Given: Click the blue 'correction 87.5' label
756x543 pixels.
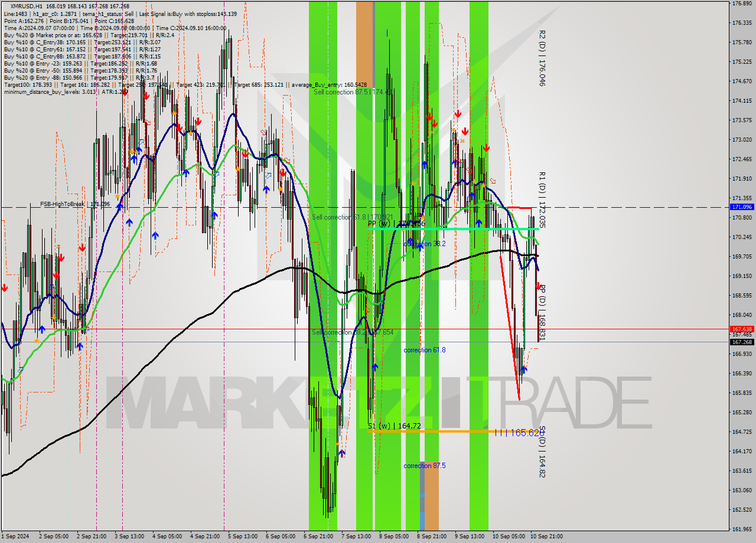Looking at the screenshot, I should (424, 466).
